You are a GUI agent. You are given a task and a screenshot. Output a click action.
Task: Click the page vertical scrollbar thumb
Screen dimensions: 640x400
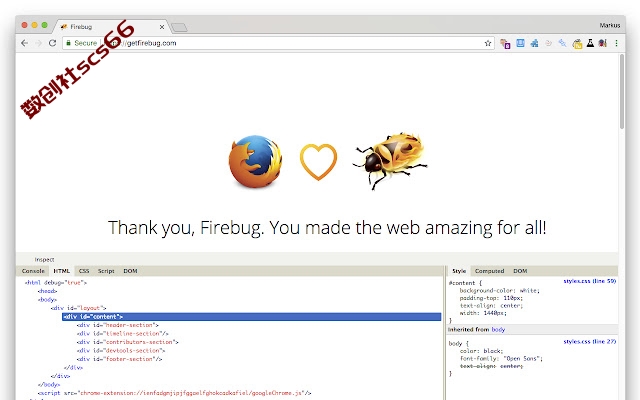[622, 91]
